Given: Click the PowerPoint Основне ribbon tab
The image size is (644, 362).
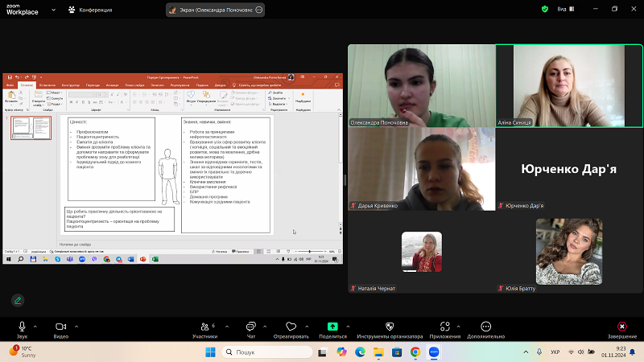Looking at the screenshot, I should [x=27, y=85].
